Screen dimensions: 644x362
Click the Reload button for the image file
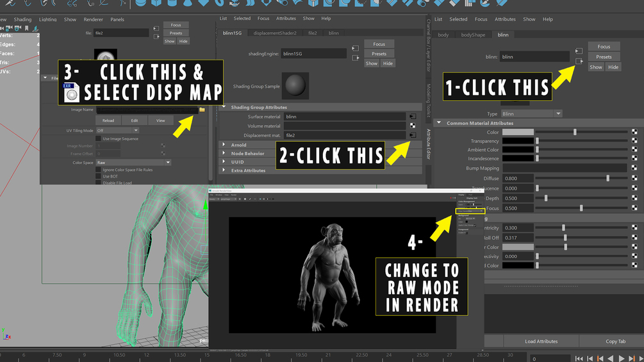pyautogui.click(x=108, y=120)
